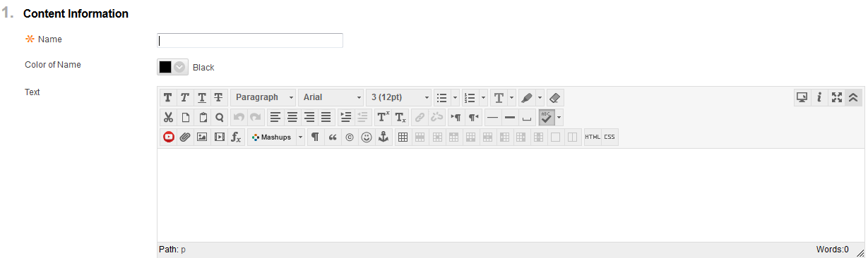Cut selection with the scissors icon
The height and width of the screenshot is (258, 868).
pyautogui.click(x=168, y=117)
